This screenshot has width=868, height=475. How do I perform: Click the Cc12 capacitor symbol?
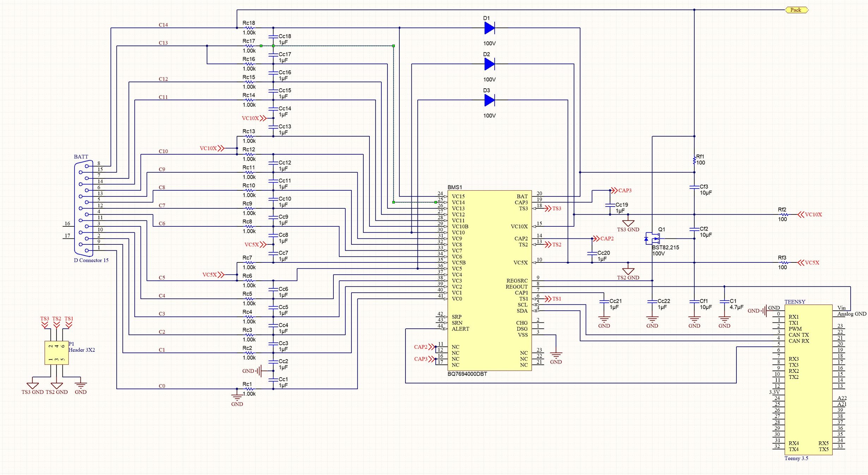(273, 163)
